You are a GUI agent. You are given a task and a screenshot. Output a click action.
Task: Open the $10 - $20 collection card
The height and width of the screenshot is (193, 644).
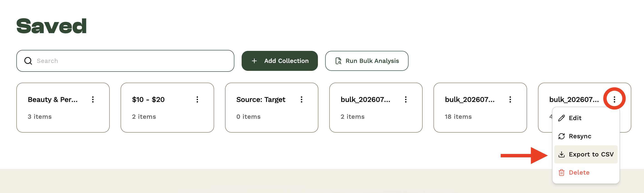(x=167, y=107)
